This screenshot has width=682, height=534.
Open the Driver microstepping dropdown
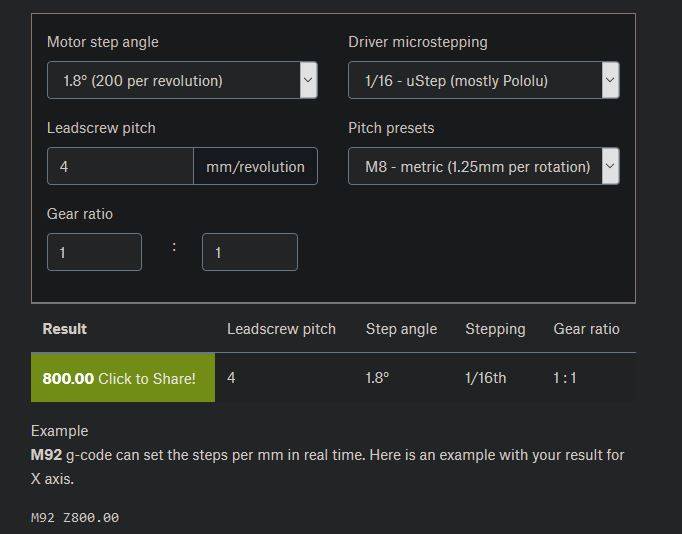point(483,80)
